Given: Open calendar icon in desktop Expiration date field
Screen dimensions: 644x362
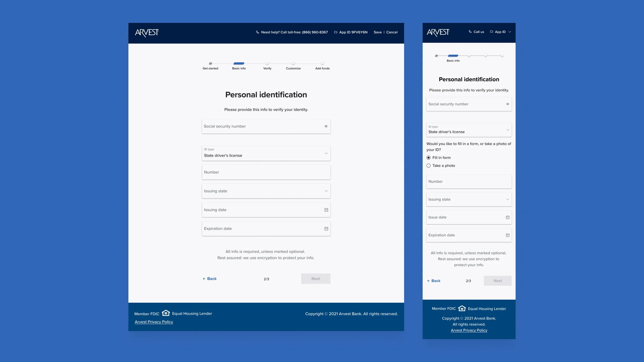Looking at the screenshot, I should (326, 229).
